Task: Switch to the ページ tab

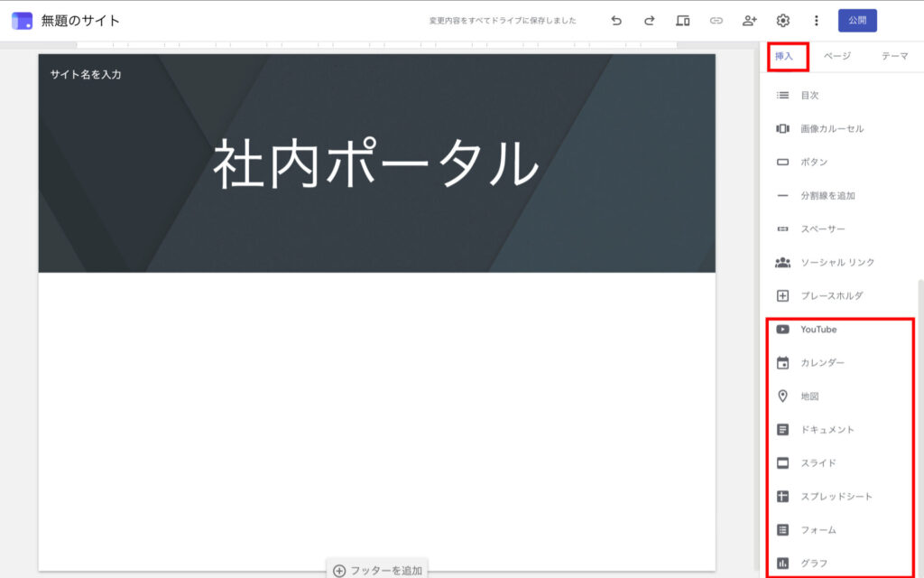Action: pos(837,56)
